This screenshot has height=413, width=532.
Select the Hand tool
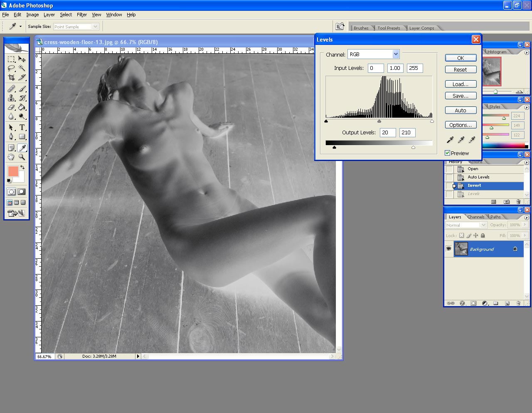[x=11, y=157]
